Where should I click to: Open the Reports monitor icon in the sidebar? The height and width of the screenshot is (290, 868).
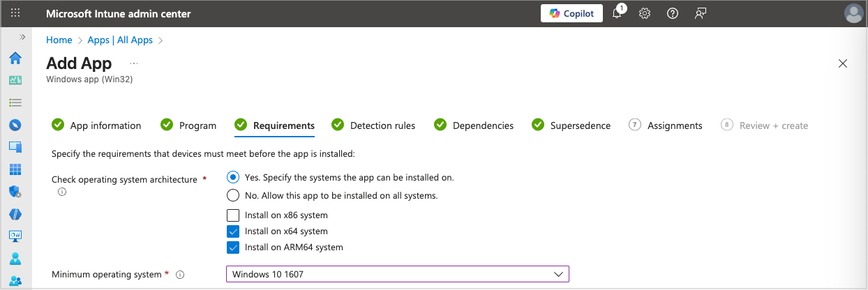(15, 236)
